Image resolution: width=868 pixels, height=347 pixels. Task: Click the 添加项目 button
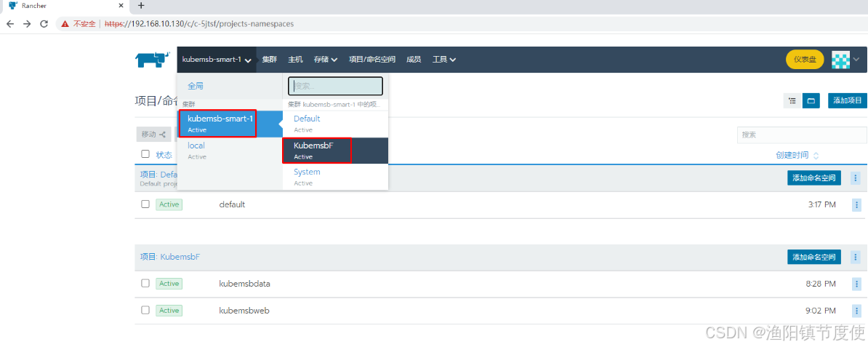(x=847, y=101)
